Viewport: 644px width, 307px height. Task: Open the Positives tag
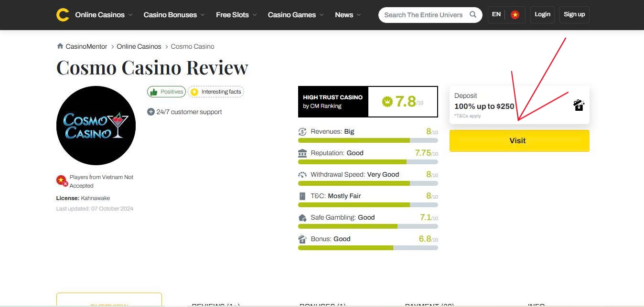166,92
